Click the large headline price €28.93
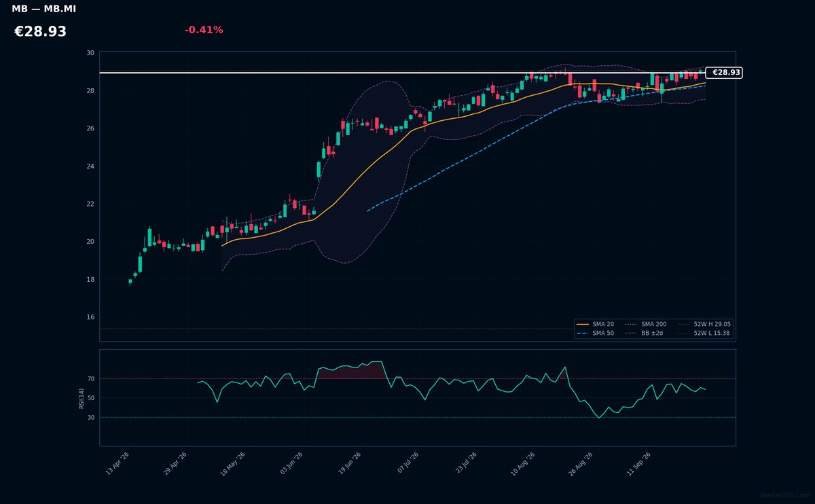This screenshot has width=815, height=504. [41, 32]
